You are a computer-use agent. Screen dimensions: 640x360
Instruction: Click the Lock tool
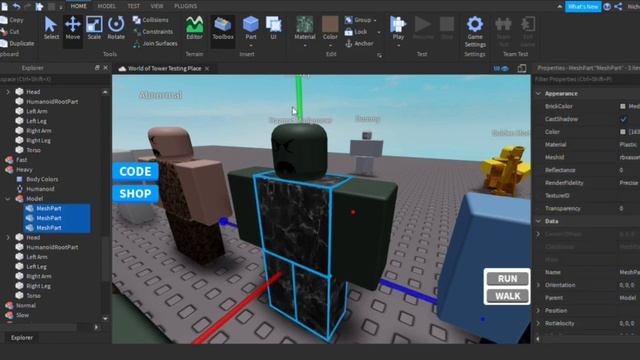pos(356,31)
